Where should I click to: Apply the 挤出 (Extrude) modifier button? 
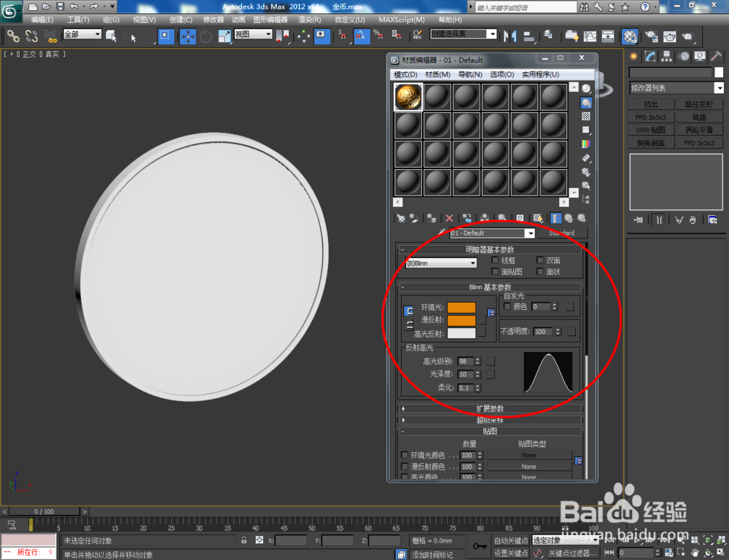(651, 104)
